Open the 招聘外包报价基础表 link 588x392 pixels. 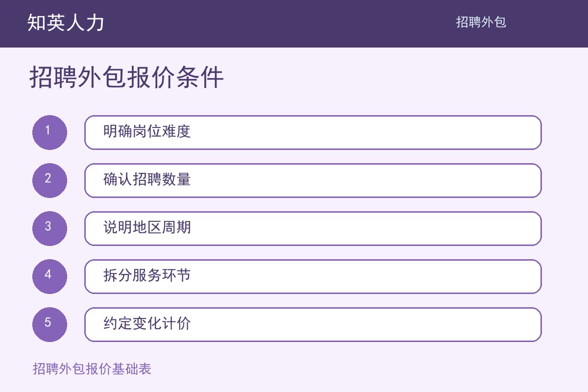[92, 368]
